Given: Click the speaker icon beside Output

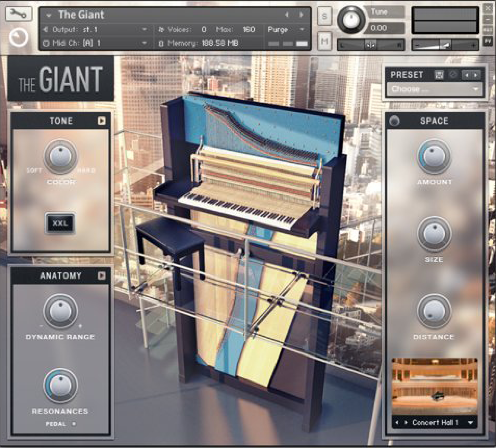Looking at the screenshot, I should [45, 30].
